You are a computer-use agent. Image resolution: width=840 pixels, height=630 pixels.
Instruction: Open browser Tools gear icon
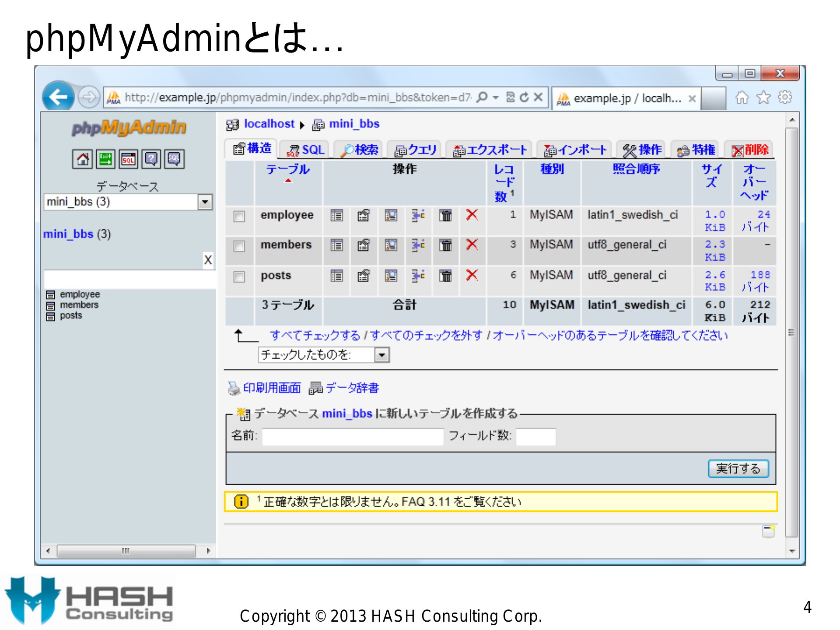pos(785,97)
